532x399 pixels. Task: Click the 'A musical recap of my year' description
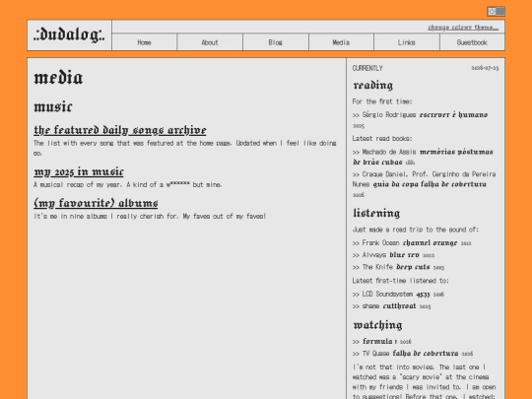[127, 184]
